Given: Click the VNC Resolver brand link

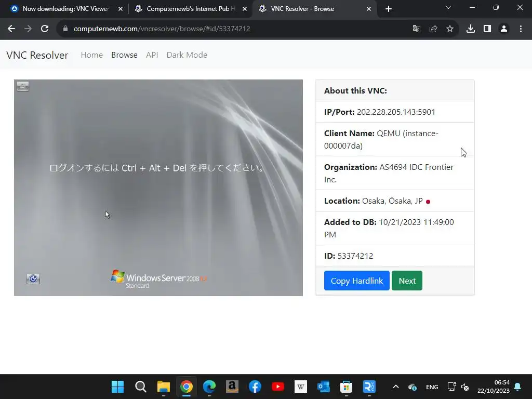Looking at the screenshot, I should [x=37, y=55].
